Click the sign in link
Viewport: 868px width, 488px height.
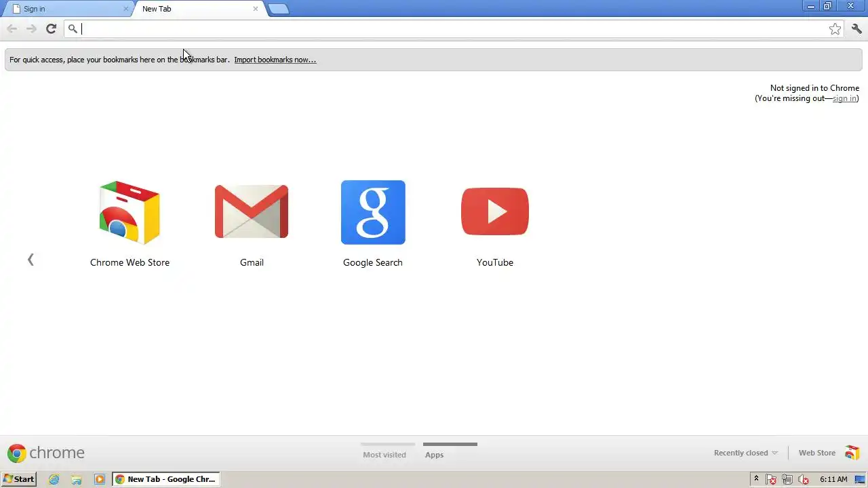point(844,98)
